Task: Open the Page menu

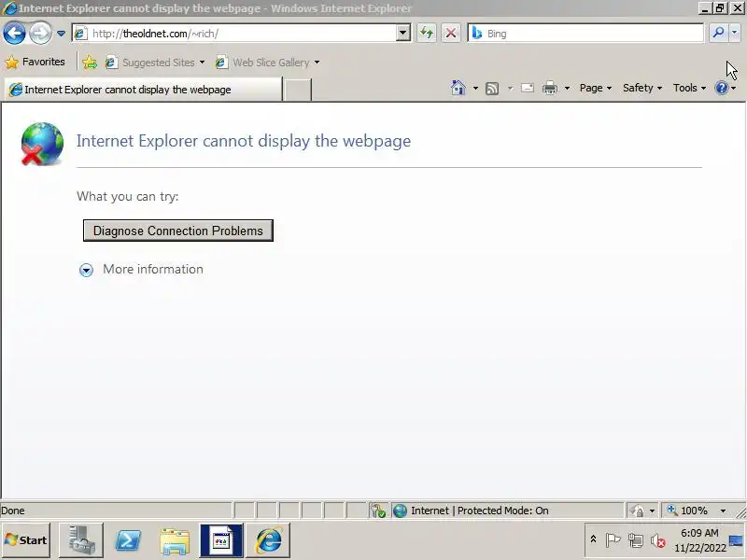Action: pos(596,88)
